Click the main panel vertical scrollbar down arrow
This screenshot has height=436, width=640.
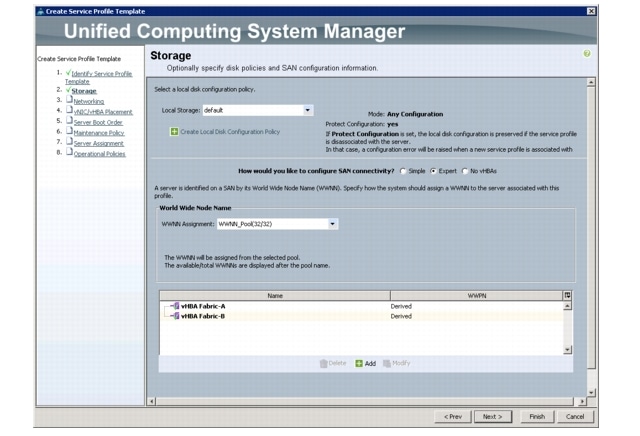coord(591,393)
